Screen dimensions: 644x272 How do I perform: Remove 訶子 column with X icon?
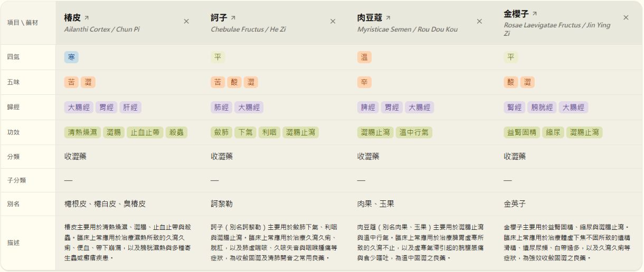click(333, 22)
